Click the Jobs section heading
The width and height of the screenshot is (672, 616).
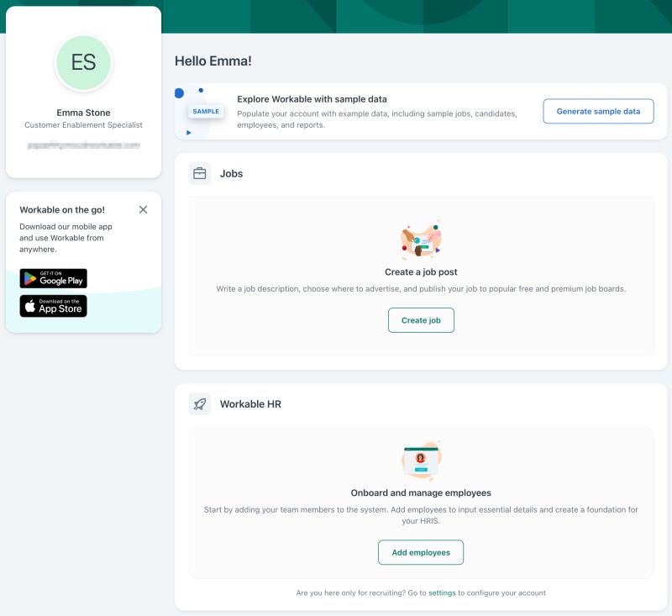coord(232,174)
